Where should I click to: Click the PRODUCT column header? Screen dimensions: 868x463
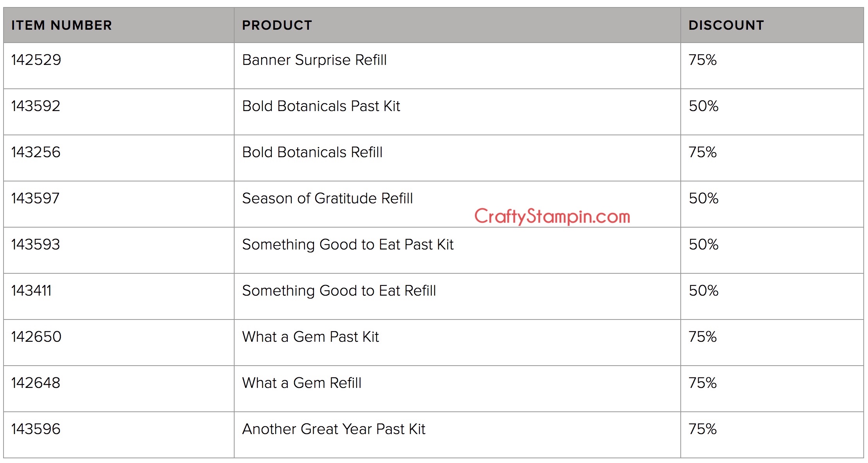pos(277,25)
